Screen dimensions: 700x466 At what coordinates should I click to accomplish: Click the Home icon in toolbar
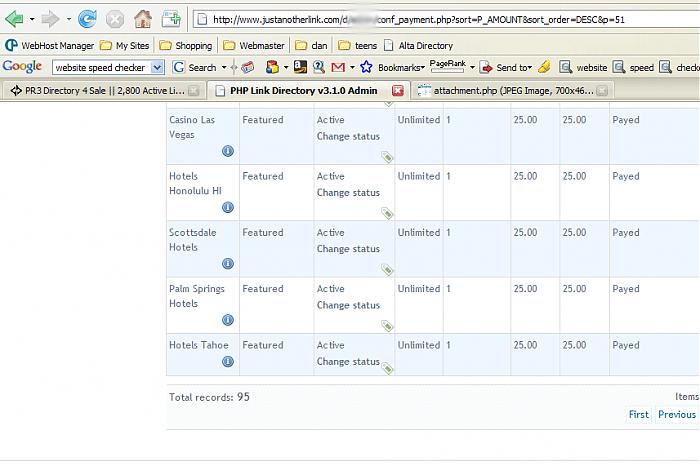tap(143, 18)
